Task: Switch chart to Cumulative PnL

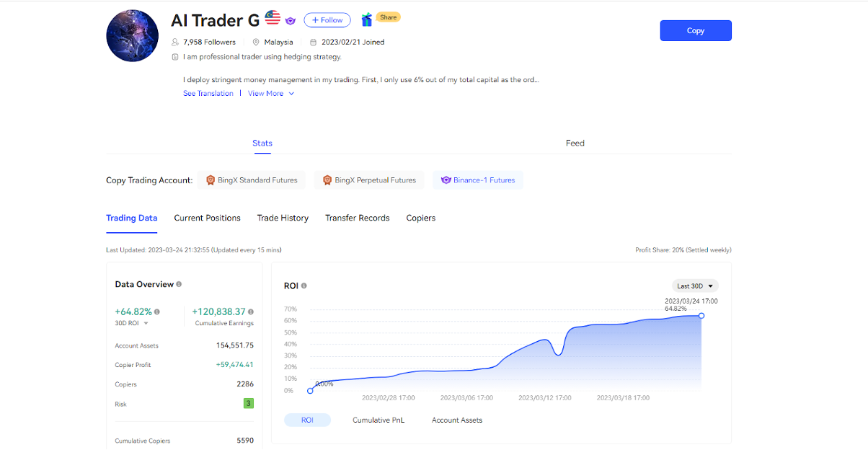Action: [x=378, y=420]
